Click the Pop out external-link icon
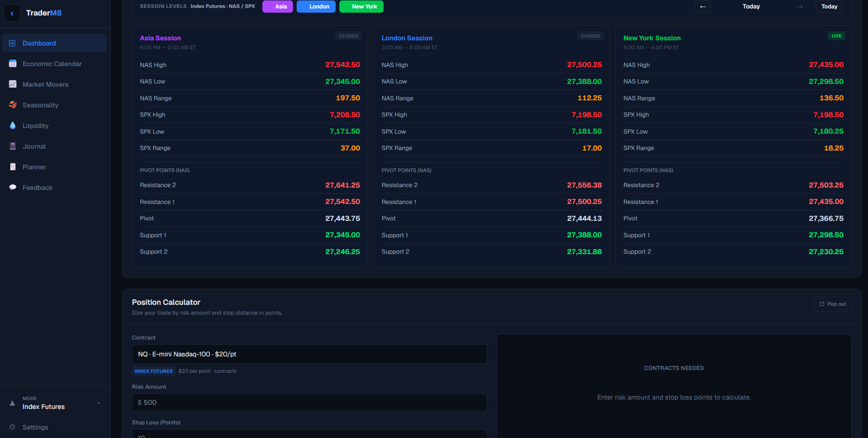The image size is (868, 438). click(822, 304)
